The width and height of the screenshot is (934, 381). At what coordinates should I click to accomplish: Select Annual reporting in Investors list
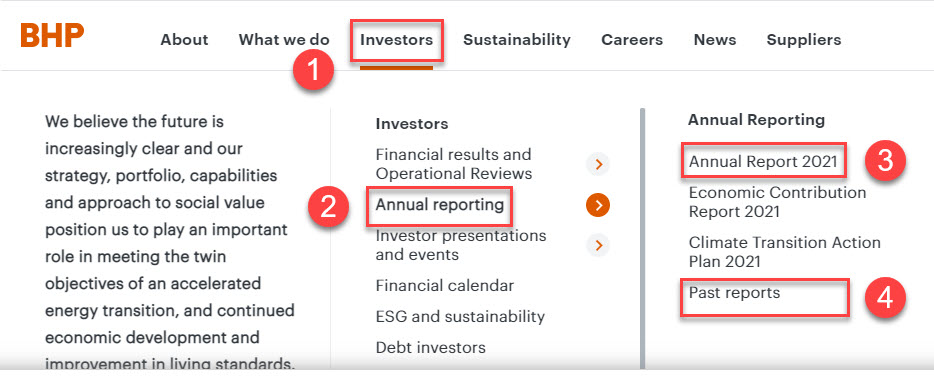coord(440,205)
